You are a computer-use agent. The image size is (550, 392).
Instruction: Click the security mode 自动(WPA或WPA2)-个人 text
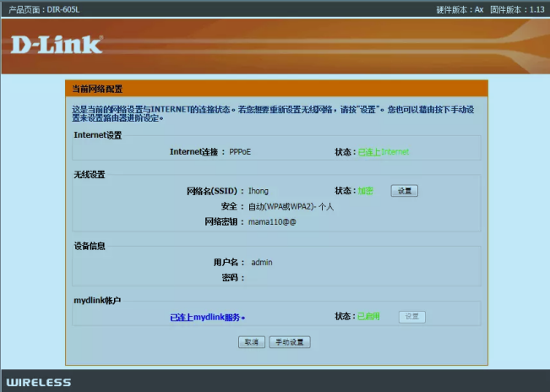click(291, 206)
